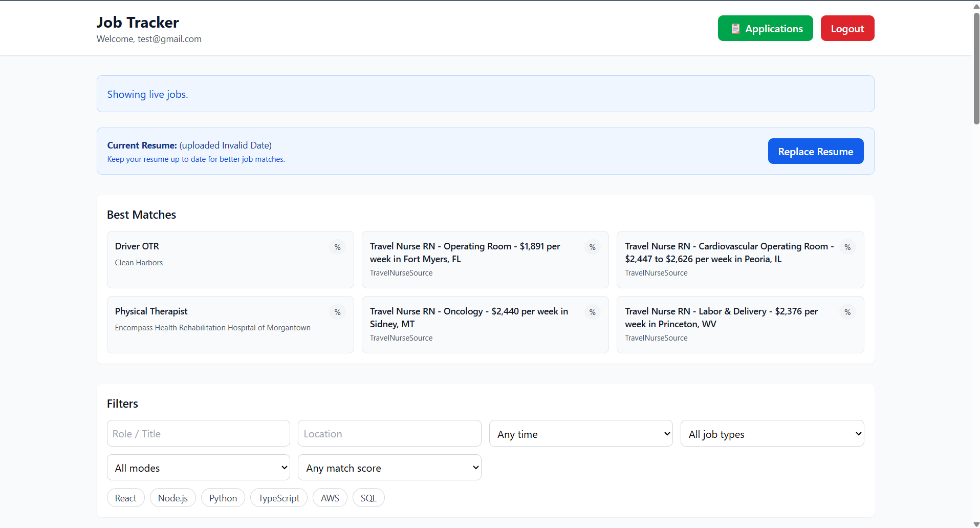This screenshot has height=528, width=980.
Task: Click the Logout button
Action: [847, 28]
